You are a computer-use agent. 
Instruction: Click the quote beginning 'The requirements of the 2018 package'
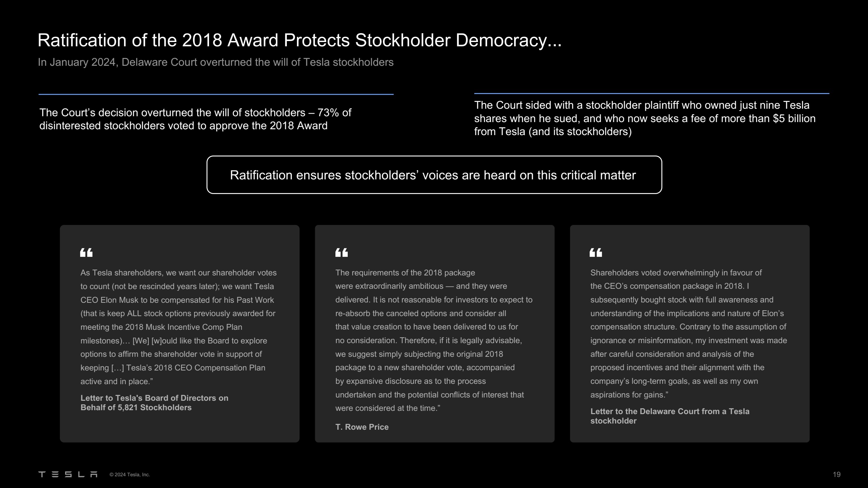point(434,341)
